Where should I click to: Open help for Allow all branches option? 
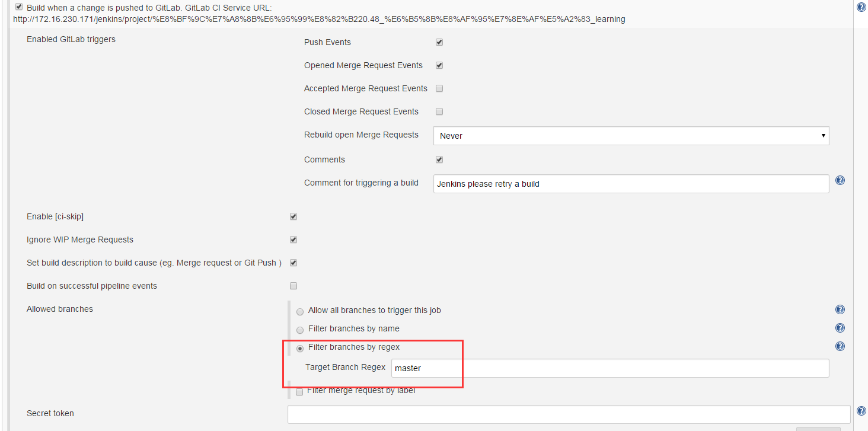pyautogui.click(x=840, y=309)
